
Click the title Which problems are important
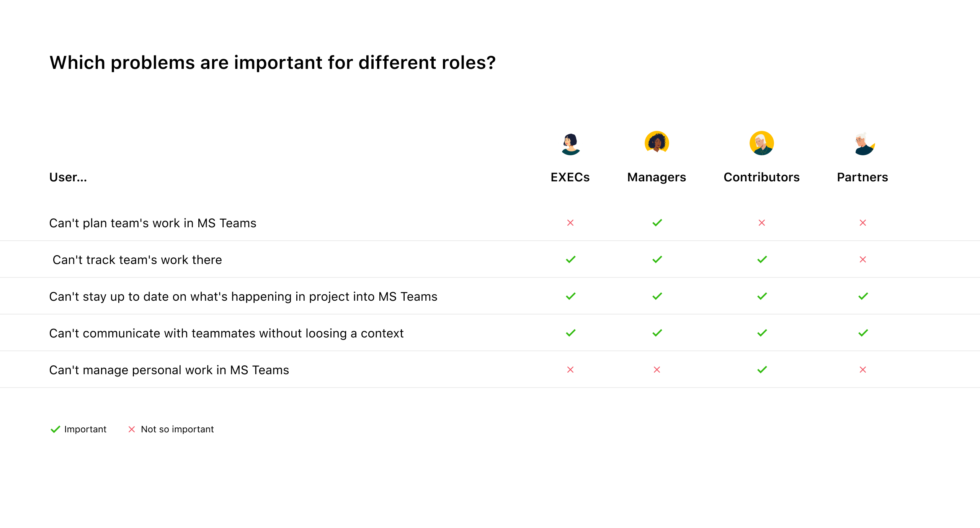pos(273,62)
